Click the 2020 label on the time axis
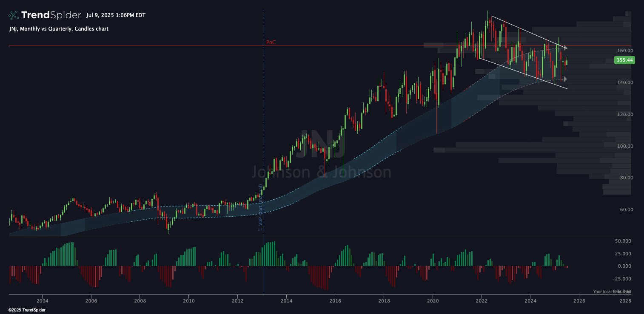This screenshot has width=644, height=314. tap(433, 301)
